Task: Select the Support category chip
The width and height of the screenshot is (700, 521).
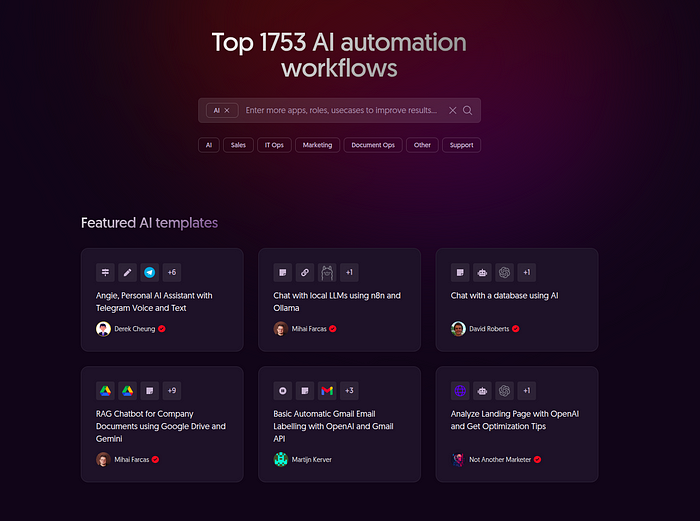Action: point(461,145)
